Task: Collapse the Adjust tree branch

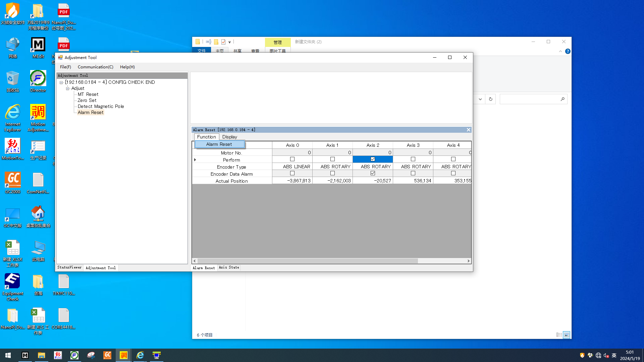Action: (x=67, y=88)
